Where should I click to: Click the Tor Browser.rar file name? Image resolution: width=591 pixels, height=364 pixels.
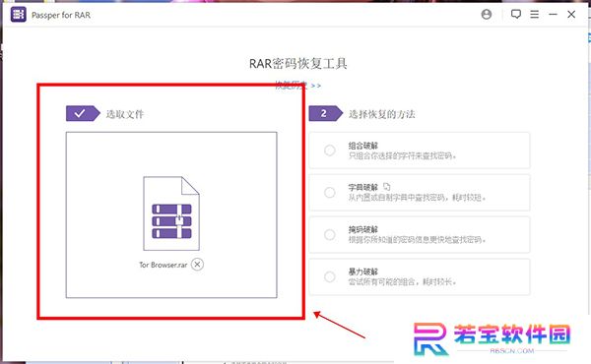pos(163,265)
